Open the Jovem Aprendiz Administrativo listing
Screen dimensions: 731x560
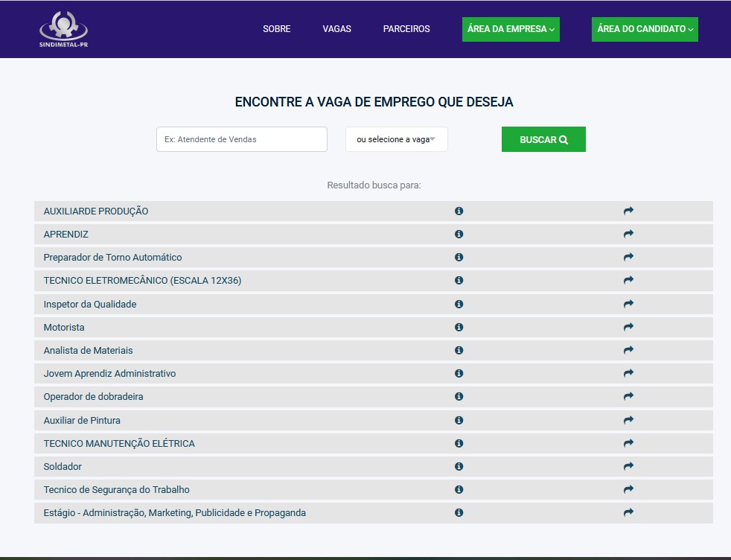[x=109, y=373]
